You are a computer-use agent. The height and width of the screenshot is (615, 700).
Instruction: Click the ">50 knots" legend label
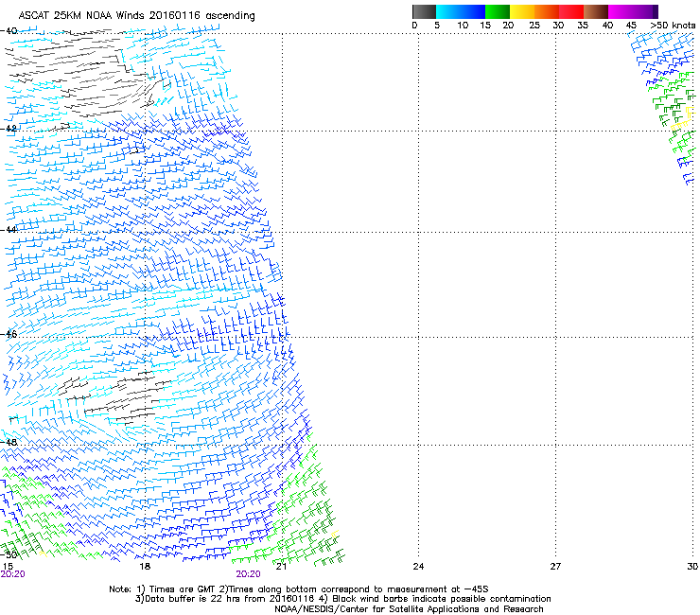[x=673, y=26]
